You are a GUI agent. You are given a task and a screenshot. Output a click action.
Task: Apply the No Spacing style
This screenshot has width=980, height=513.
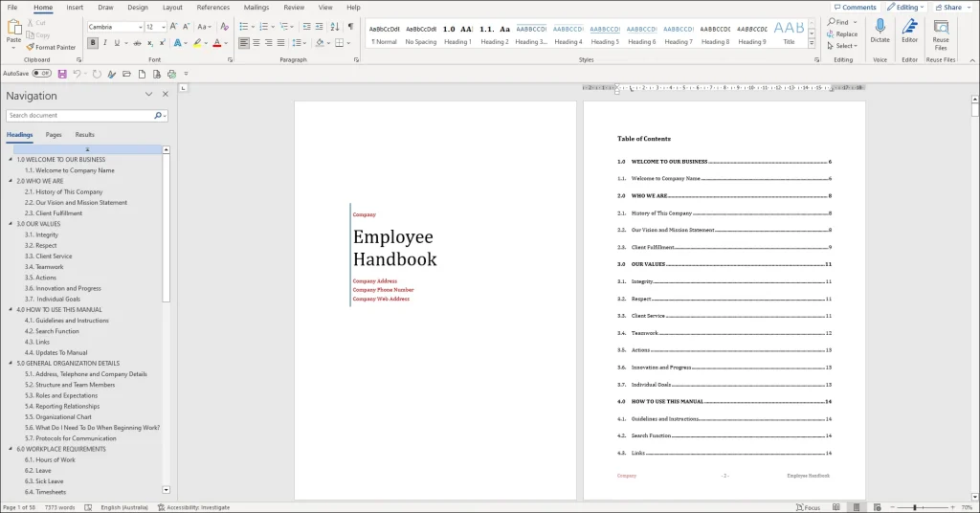[421, 35]
